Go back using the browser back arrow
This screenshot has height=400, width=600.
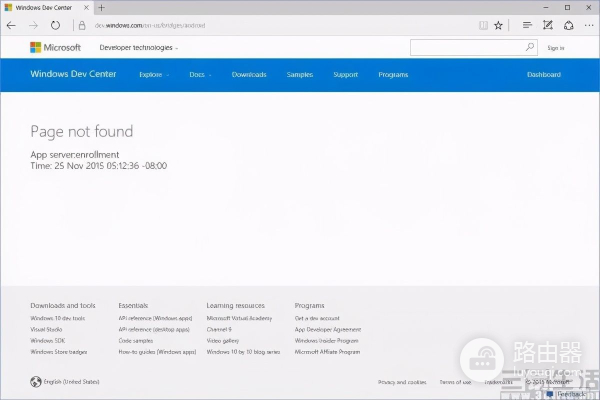point(11,26)
